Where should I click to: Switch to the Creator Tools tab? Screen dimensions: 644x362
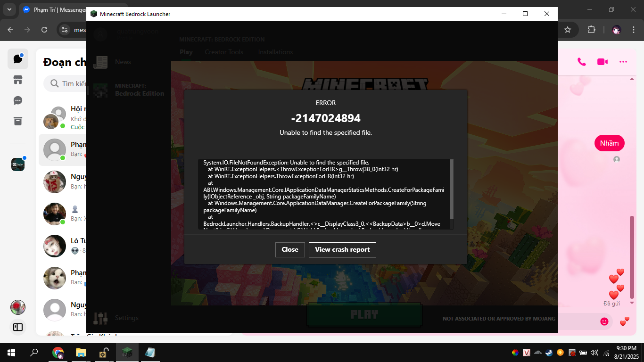(x=224, y=52)
